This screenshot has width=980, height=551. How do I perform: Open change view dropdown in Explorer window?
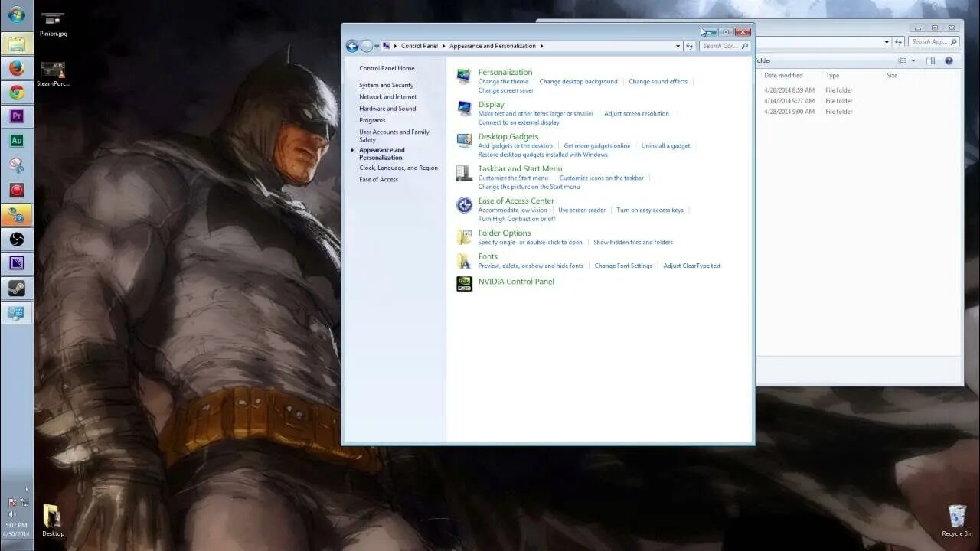pos(913,60)
